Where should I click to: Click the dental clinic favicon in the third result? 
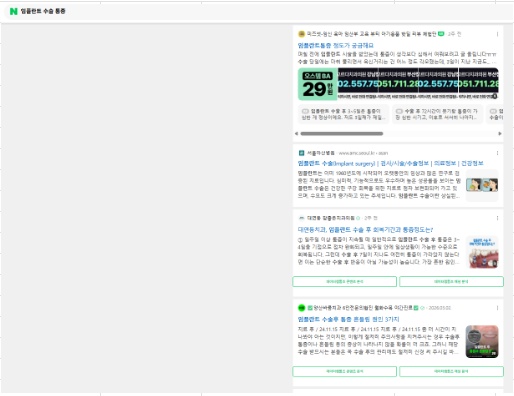click(301, 218)
